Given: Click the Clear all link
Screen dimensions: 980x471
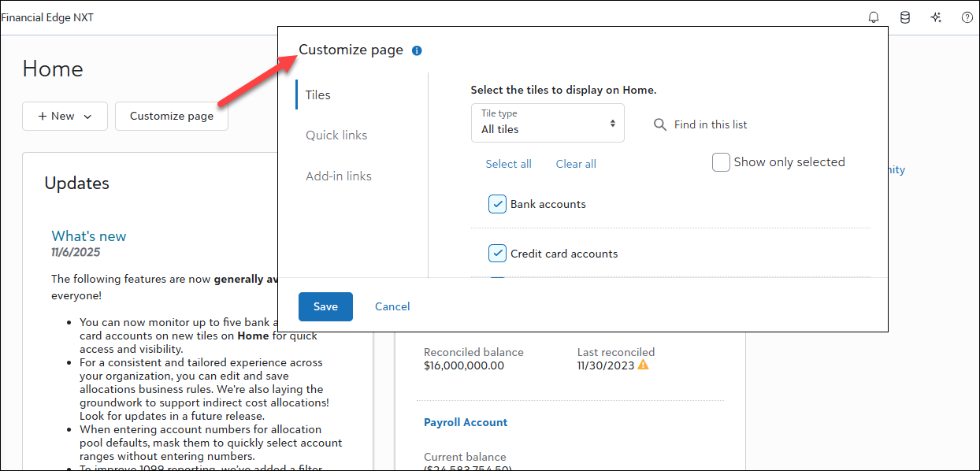Looking at the screenshot, I should point(576,164).
